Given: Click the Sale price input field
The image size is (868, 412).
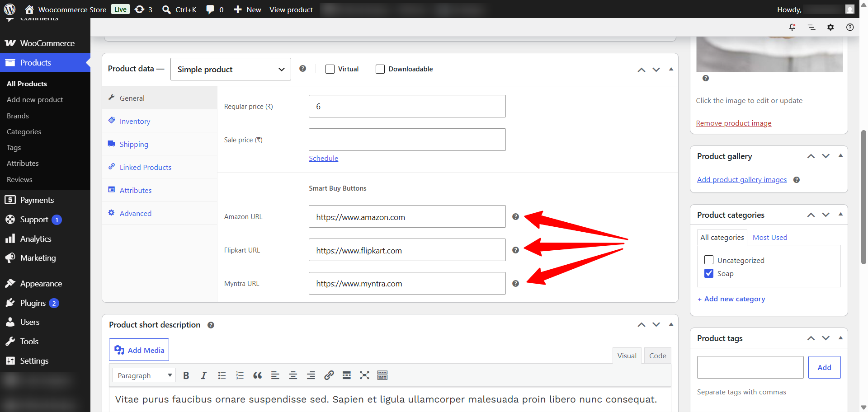Looking at the screenshot, I should (407, 140).
